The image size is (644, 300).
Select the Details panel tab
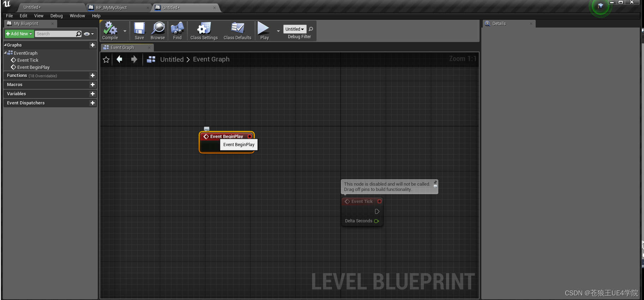pos(509,24)
